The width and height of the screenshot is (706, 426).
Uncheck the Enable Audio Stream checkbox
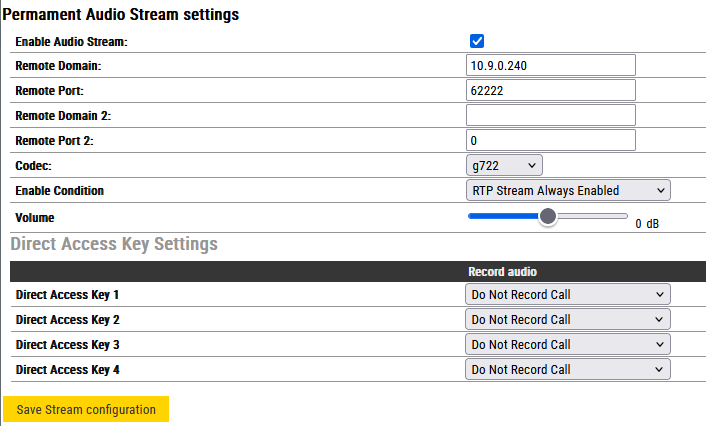pyautogui.click(x=477, y=41)
